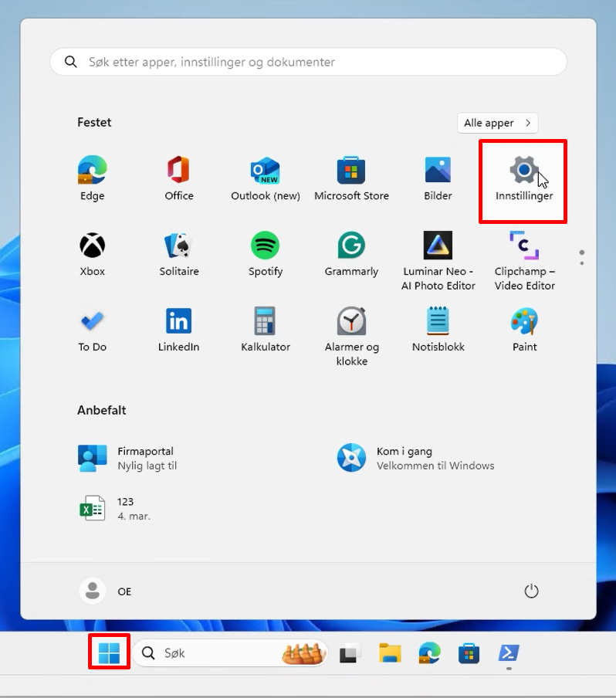Launch the Xbox app

point(92,254)
